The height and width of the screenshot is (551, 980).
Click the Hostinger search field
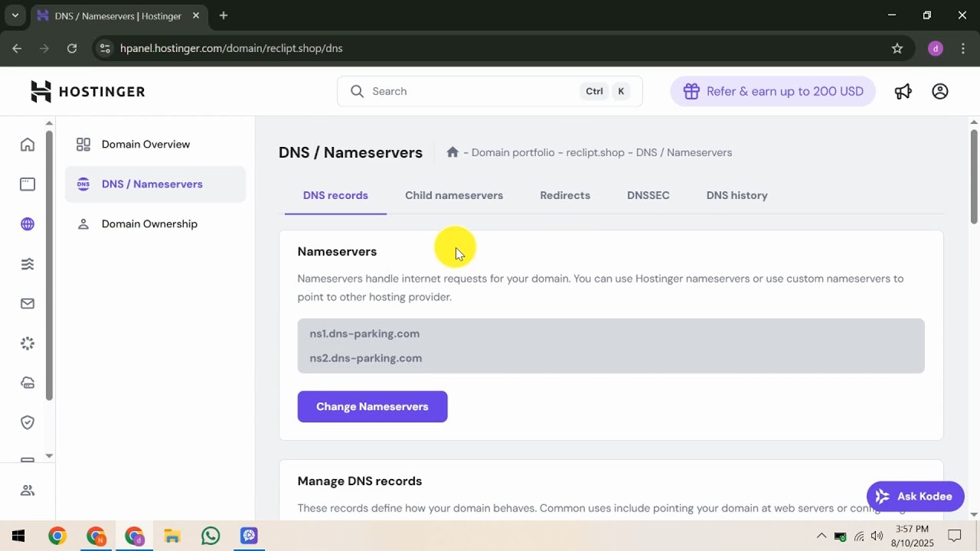pyautogui.click(x=490, y=91)
